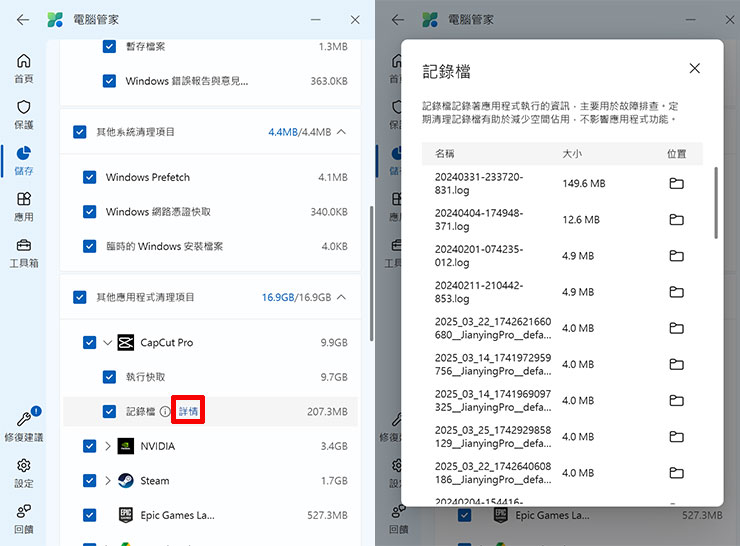Viewport: 740px width, 546px height.
Task: Click the 12.6 MB size value
Action: point(581,219)
